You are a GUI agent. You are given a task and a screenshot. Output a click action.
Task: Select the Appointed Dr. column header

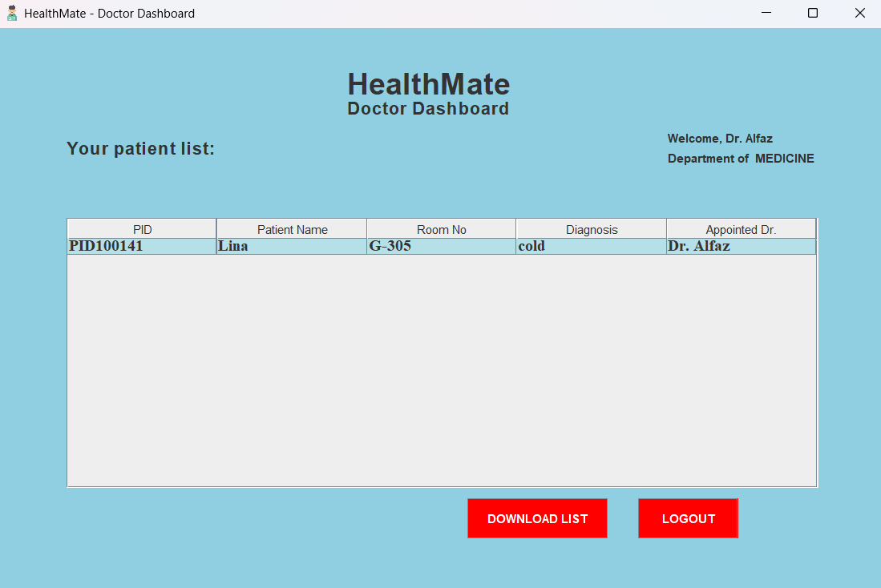[x=741, y=229]
